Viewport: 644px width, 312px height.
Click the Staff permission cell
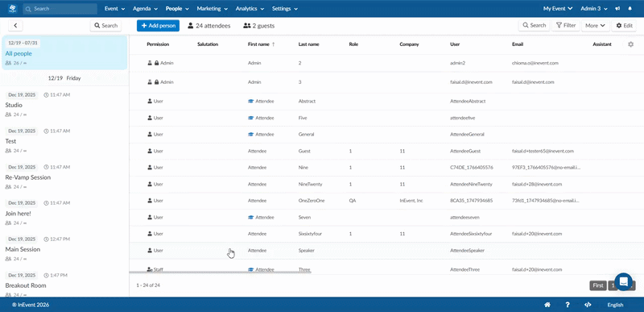pos(155,269)
